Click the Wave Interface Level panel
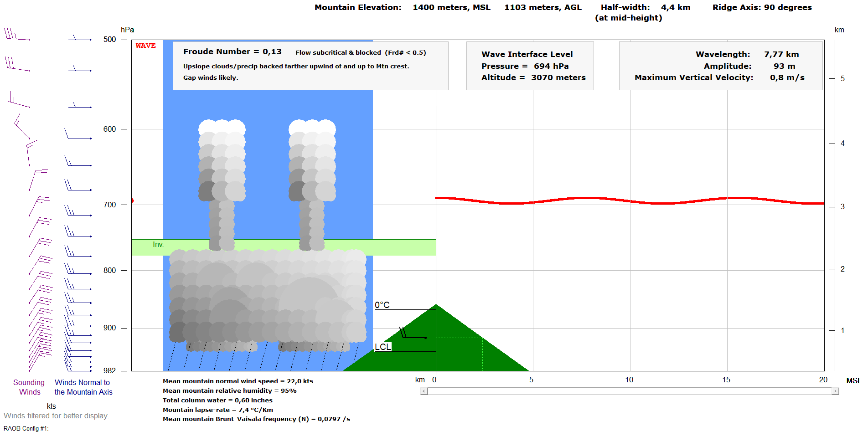The height and width of the screenshot is (447, 868). 530,66
